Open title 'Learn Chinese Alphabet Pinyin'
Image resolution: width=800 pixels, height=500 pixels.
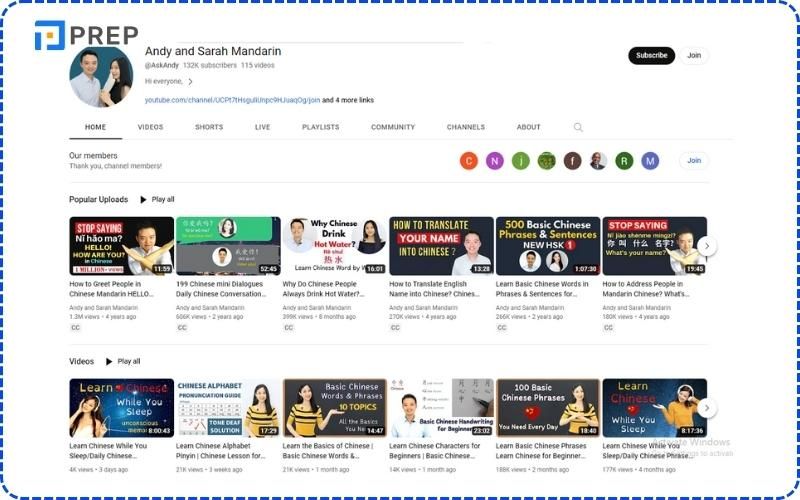[221, 451]
